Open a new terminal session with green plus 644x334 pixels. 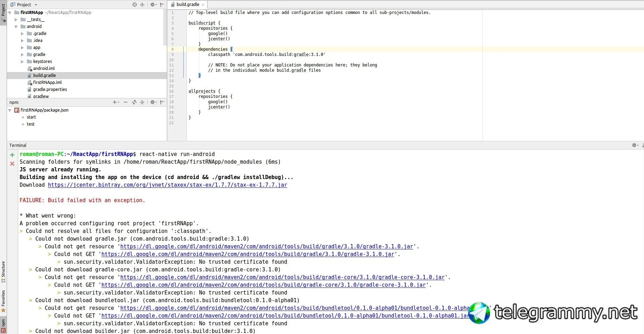click(x=12, y=155)
